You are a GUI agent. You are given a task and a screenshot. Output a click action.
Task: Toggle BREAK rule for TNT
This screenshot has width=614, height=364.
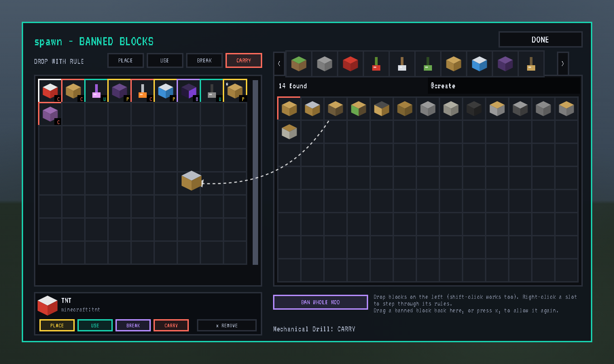(x=133, y=326)
